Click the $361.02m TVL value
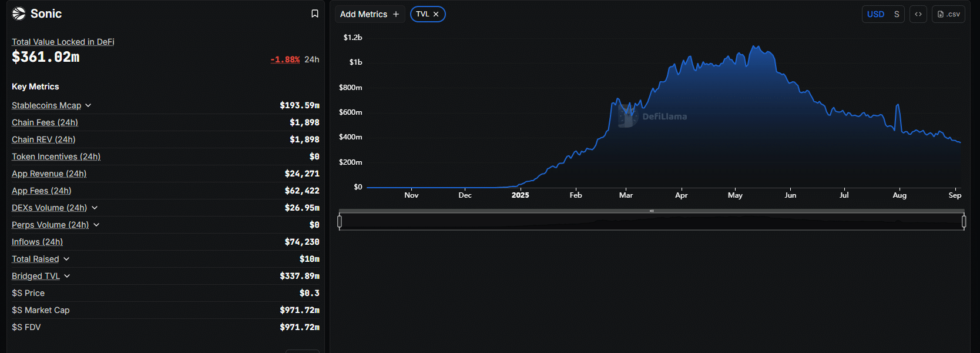The image size is (980, 353). (46, 57)
